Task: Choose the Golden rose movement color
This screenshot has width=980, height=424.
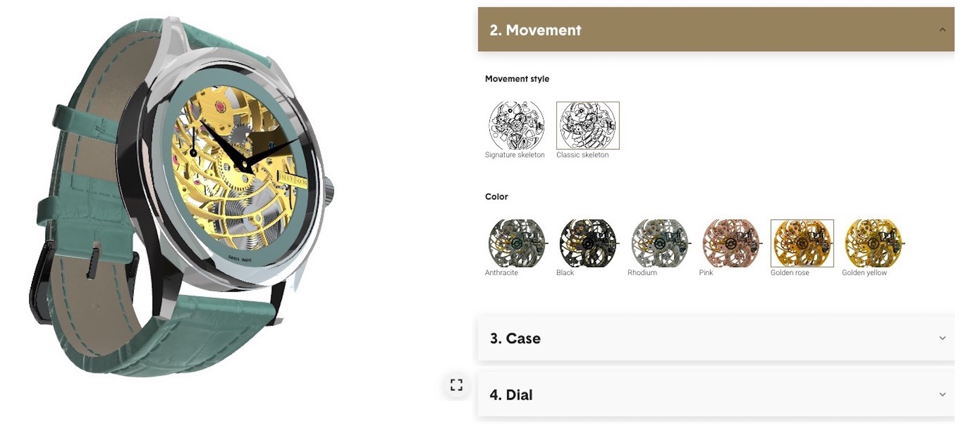Action: coord(802,243)
